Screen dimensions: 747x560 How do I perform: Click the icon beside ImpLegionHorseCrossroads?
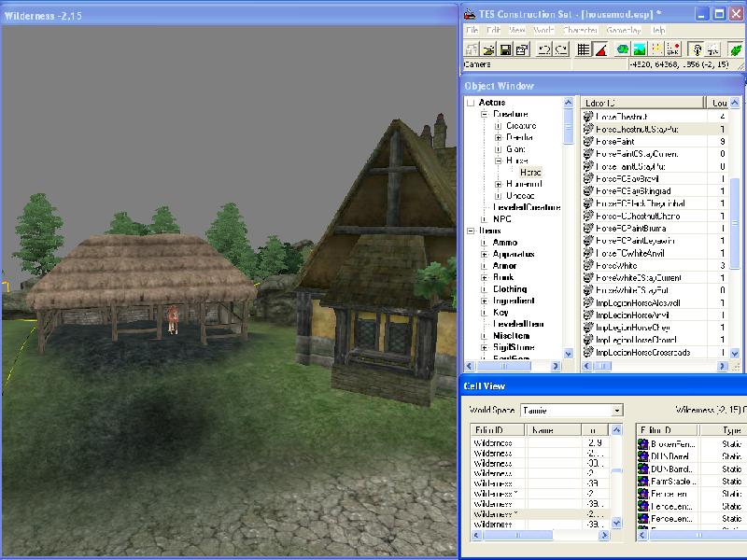[588, 353]
